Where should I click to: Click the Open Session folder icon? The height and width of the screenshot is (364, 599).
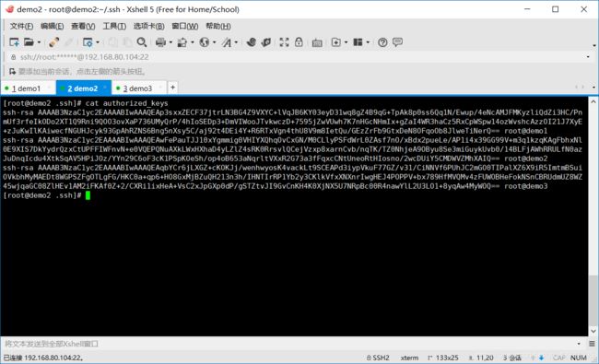click(29, 42)
